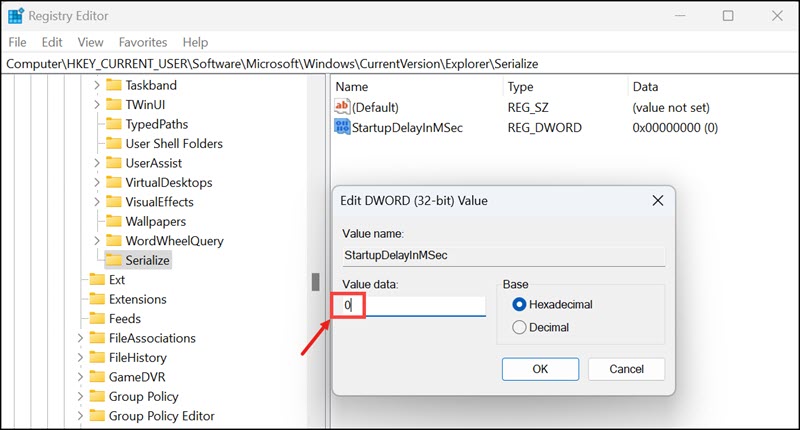
Task: Expand the Taskband key
Action: pos(96,85)
